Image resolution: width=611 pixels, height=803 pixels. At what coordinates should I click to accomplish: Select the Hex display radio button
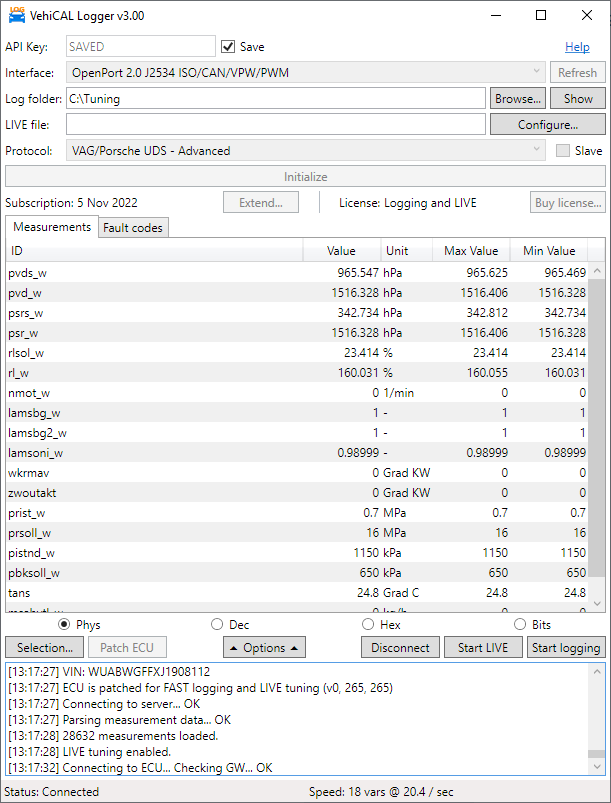pyautogui.click(x=368, y=624)
